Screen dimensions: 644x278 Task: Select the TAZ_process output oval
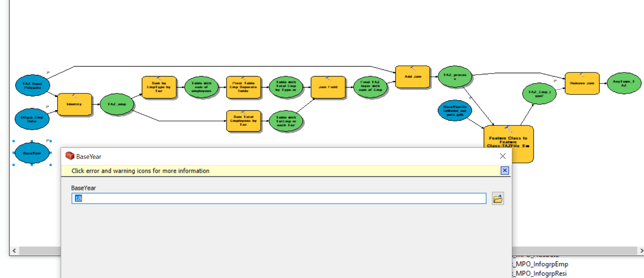click(x=455, y=76)
